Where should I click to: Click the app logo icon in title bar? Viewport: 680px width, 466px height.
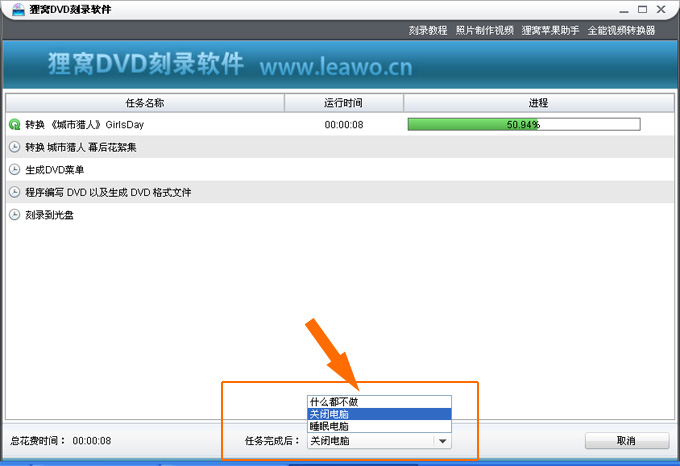(18, 9)
